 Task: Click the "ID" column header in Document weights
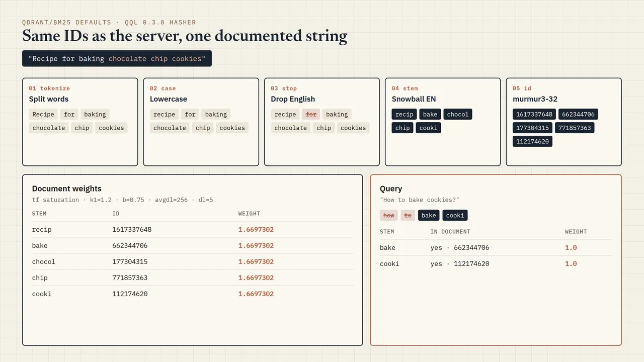[116, 214]
